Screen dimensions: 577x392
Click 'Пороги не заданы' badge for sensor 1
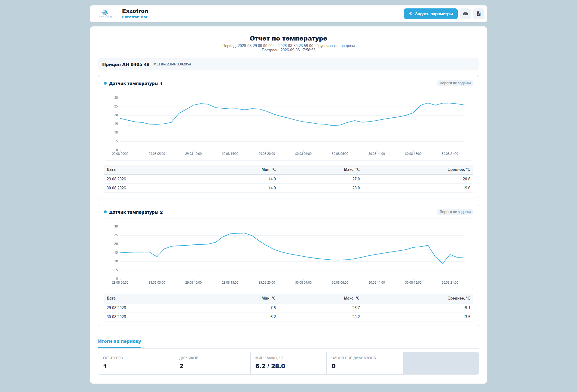[x=455, y=83]
